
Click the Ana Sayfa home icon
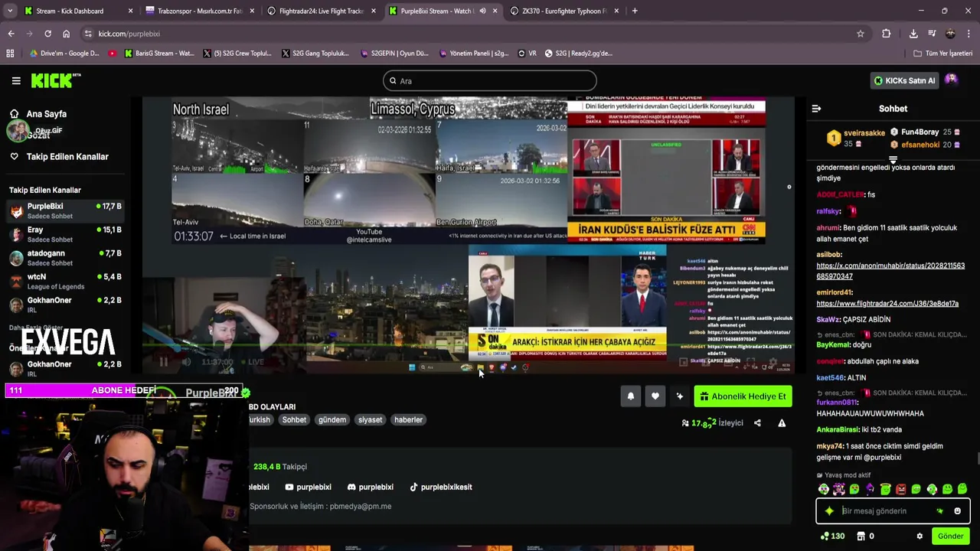point(14,114)
